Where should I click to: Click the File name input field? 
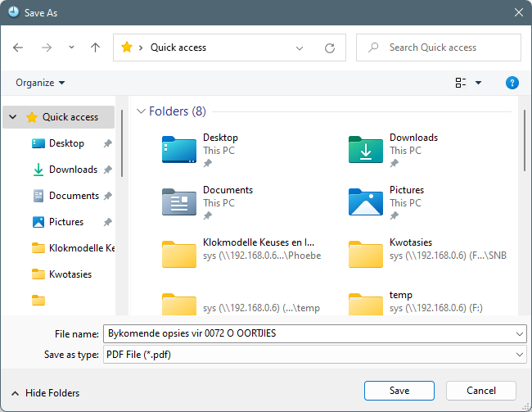click(x=309, y=333)
